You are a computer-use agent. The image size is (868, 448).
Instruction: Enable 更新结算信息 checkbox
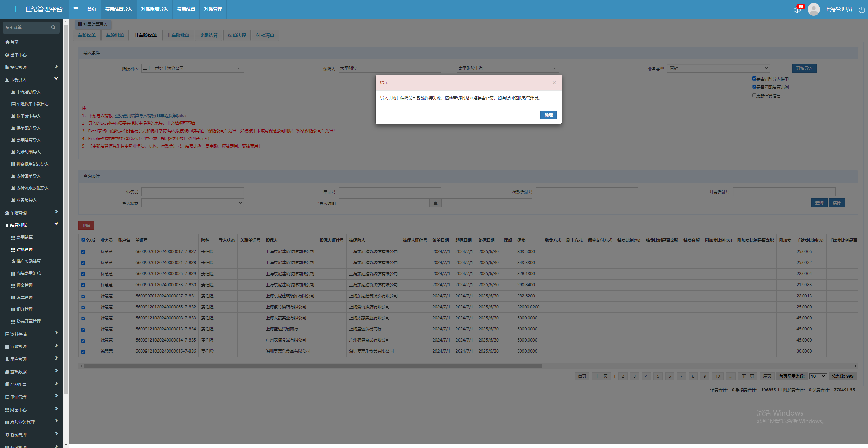click(x=754, y=95)
